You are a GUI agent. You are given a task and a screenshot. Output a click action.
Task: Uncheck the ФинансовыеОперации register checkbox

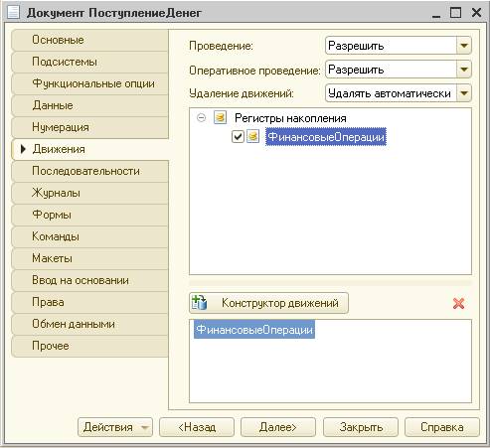238,136
